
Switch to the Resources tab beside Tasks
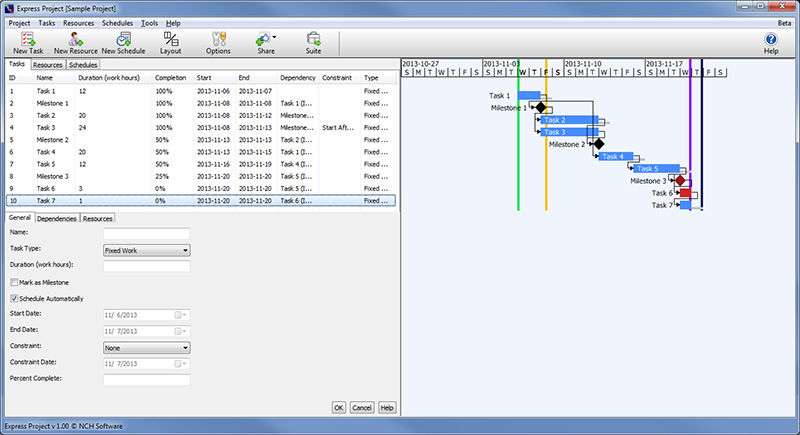(x=48, y=65)
